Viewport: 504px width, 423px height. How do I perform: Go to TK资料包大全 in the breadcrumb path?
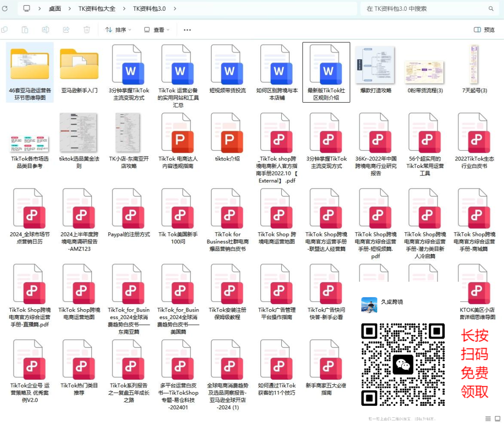coord(97,9)
